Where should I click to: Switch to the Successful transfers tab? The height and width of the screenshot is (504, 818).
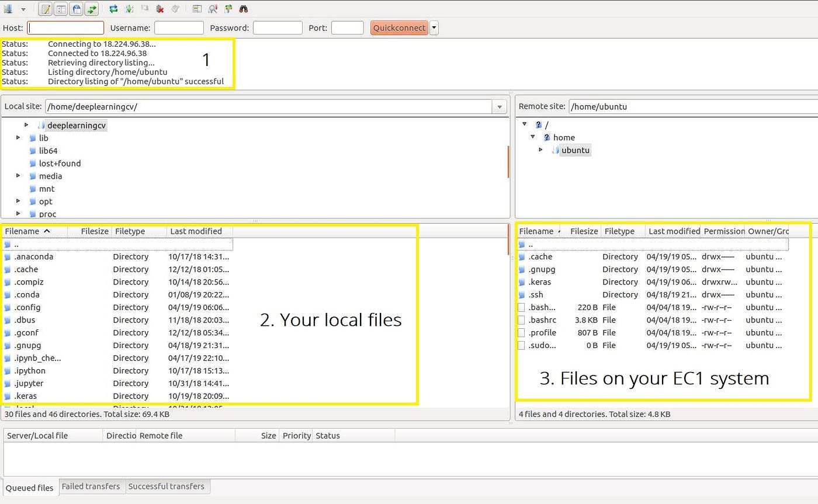(x=168, y=486)
